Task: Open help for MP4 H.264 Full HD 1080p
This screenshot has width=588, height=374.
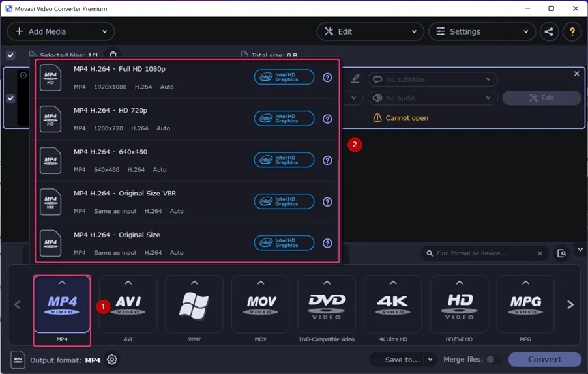Action: [x=327, y=78]
